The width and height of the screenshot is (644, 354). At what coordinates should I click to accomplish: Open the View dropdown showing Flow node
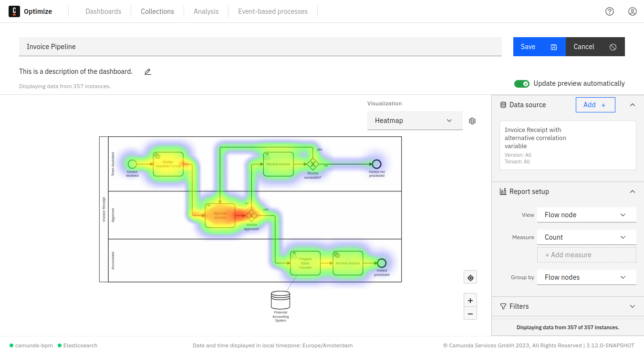coord(586,214)
